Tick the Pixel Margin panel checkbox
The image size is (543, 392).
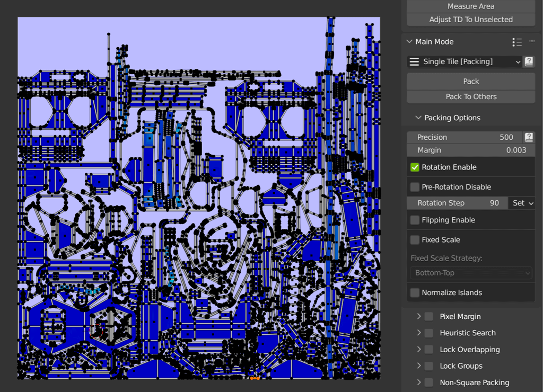(x=428, y=317)
